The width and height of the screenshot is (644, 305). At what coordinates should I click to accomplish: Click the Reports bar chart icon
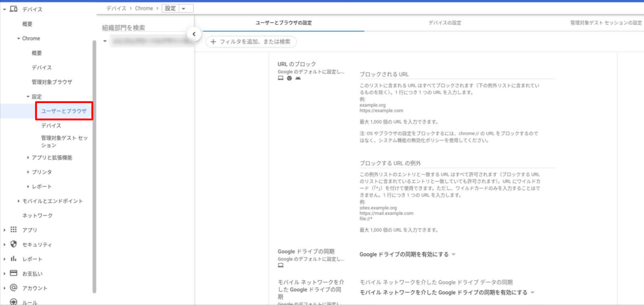[x=14, y=258]
